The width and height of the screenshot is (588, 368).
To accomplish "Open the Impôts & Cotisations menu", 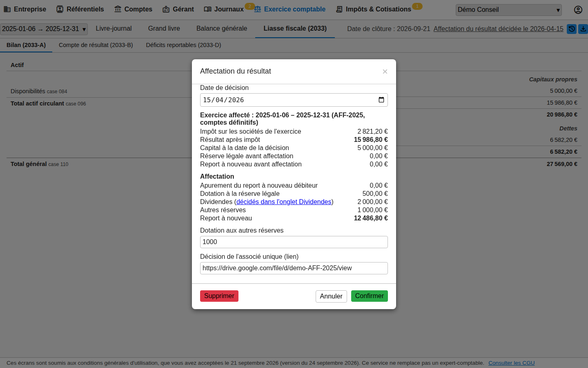I will (373, 9).
